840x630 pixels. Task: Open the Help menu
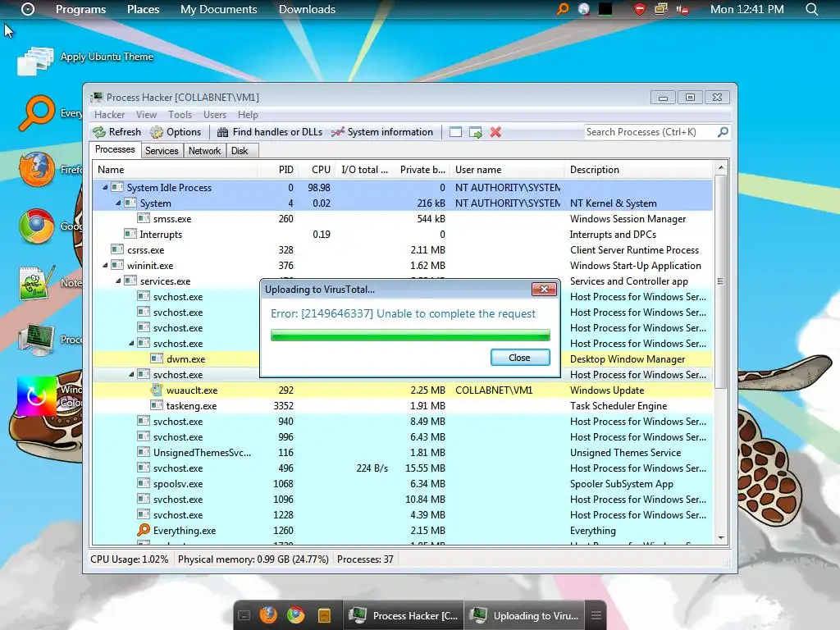(x=248, y=115)
